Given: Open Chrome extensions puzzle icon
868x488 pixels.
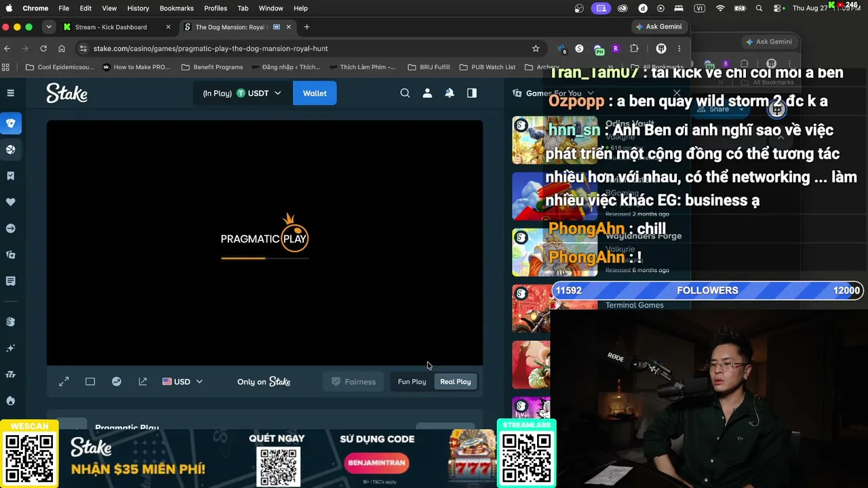Looking at the screenshot, I should click(x=634, y=49).
